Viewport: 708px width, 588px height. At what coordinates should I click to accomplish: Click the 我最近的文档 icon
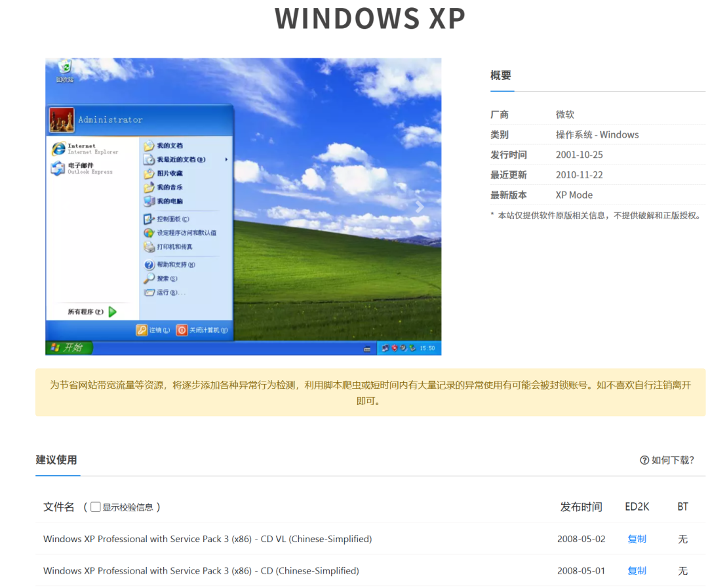point(149,159)
